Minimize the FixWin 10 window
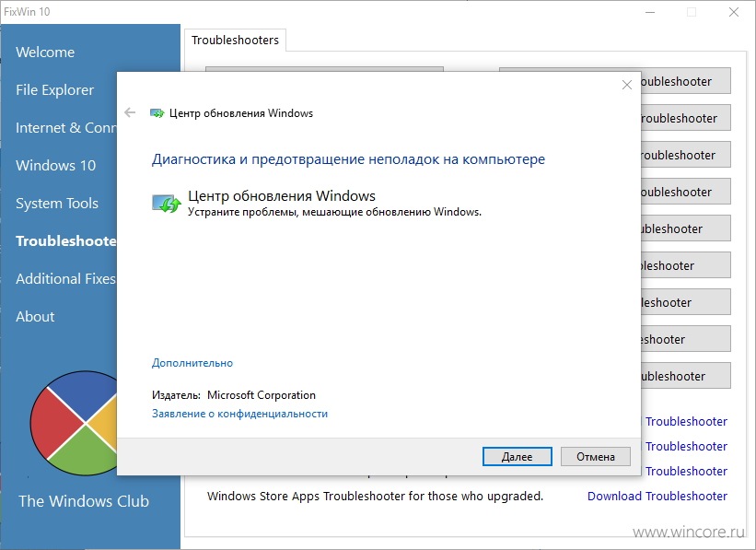Viewport: 756px width, 550px height. 650,12
